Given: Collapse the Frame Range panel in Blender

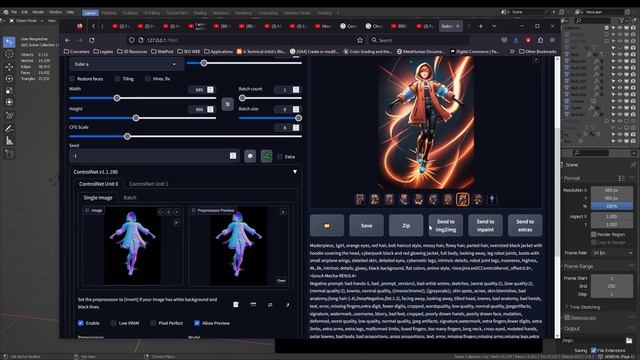Looking at the screenshot, I should click(x=578, y=266).
